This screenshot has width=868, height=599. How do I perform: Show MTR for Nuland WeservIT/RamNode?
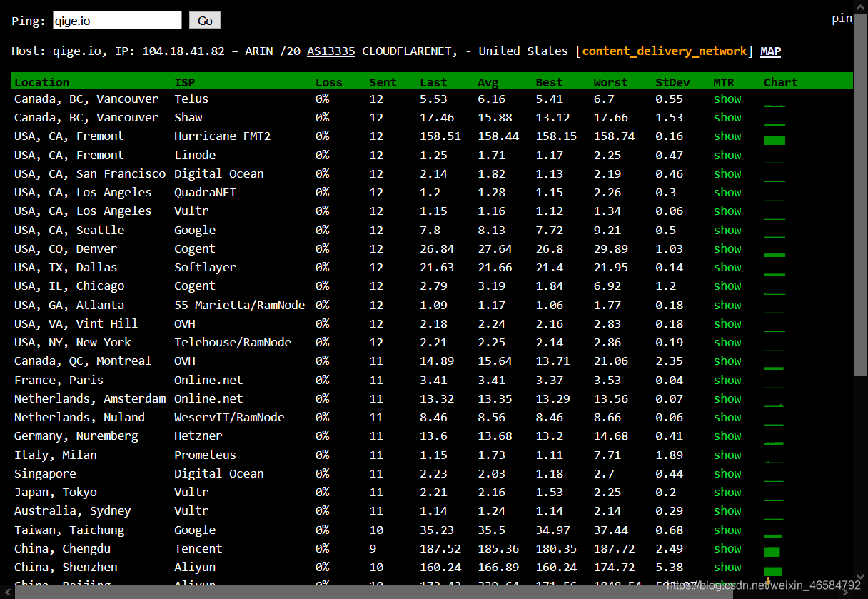coord(727,417)
